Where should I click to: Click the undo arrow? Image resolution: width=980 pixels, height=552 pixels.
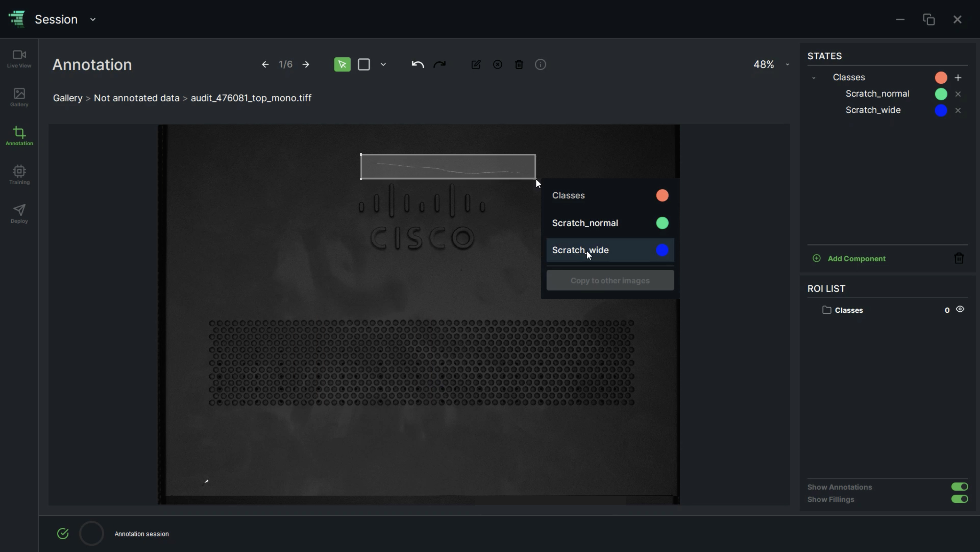pos(418,65)
